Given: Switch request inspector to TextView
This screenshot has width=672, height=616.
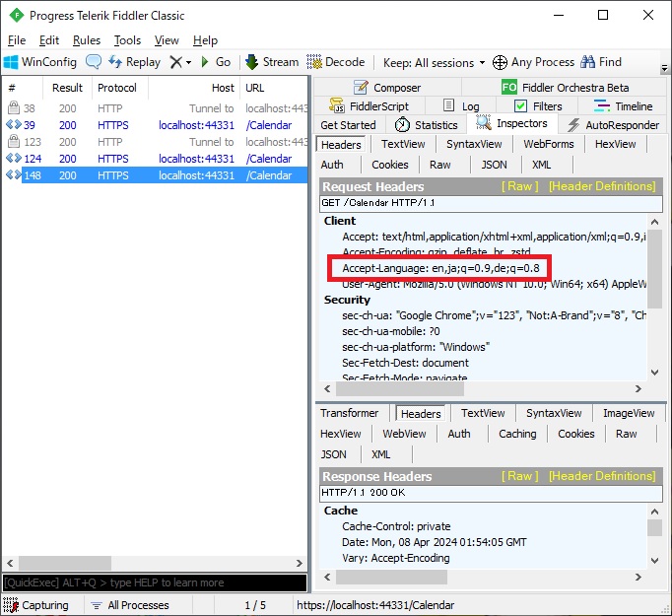Looking at the screenshot, I should coord(403,144).
